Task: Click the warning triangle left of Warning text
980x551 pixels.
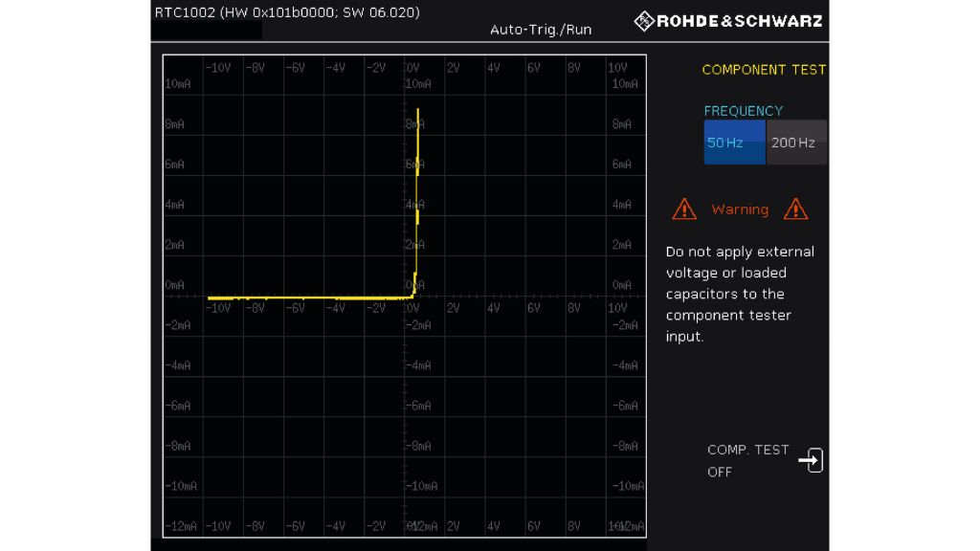Action: [x=684, y=209]
